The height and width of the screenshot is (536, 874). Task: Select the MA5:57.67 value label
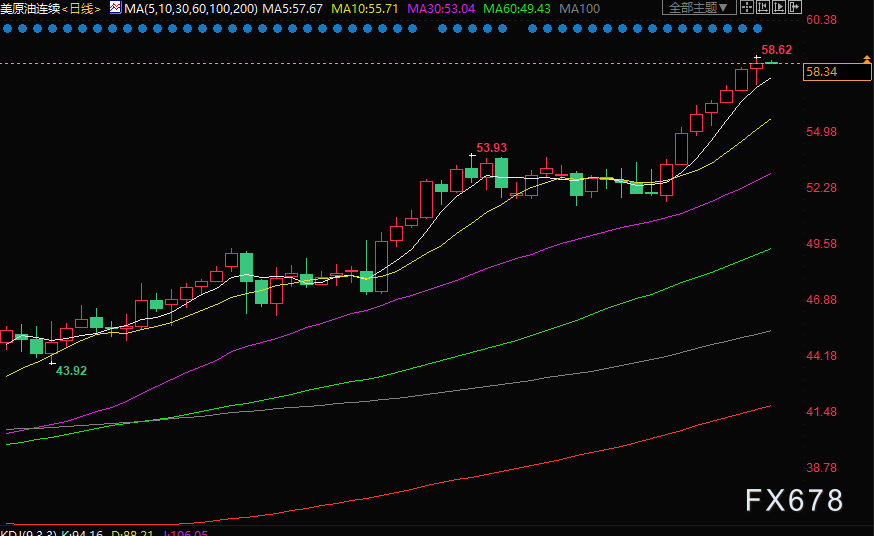click(292, 9)
